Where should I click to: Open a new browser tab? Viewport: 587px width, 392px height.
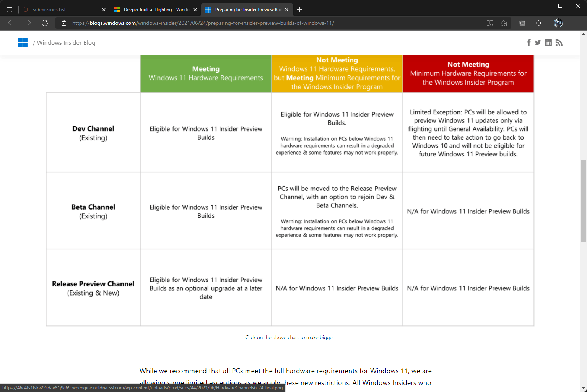click(x=300, y=10)
